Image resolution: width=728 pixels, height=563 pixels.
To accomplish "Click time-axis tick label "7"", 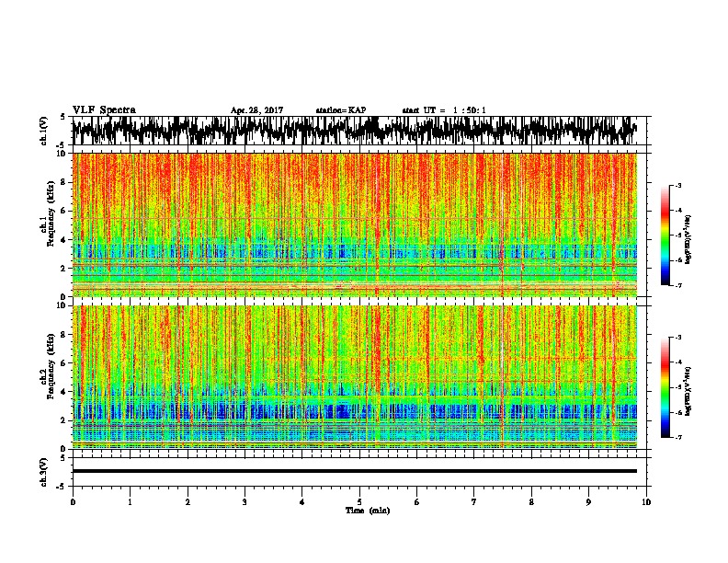I will click(474, 502).
